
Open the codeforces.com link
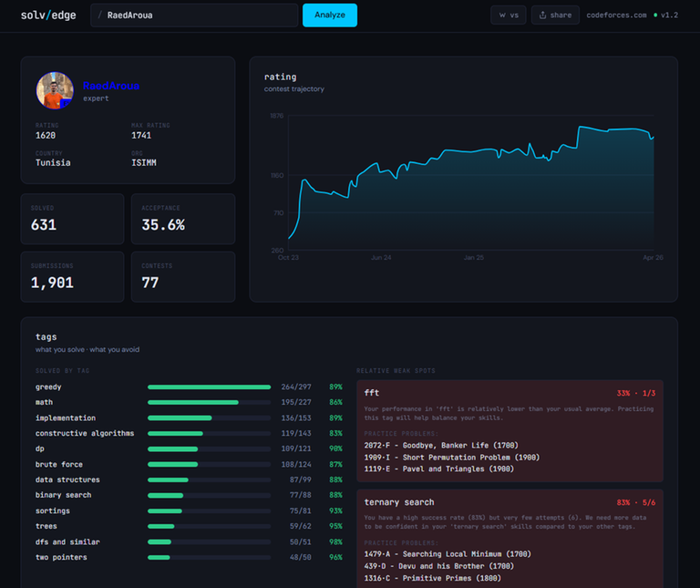pos(616,15)
